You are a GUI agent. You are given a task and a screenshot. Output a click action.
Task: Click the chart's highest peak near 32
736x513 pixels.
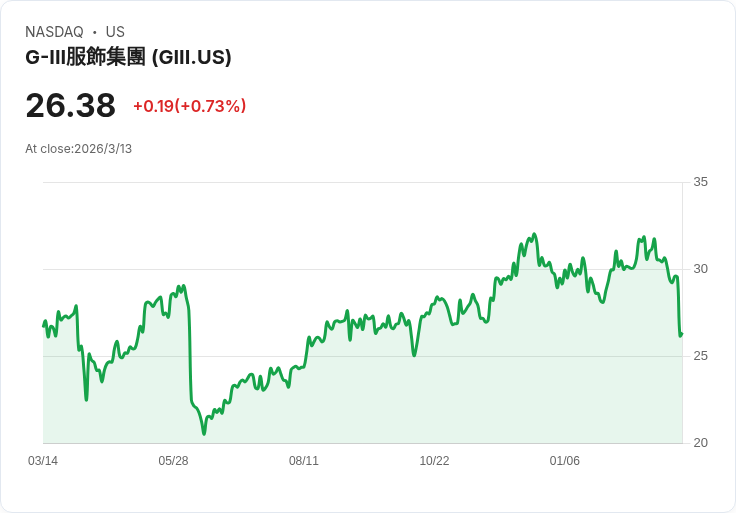534,235
